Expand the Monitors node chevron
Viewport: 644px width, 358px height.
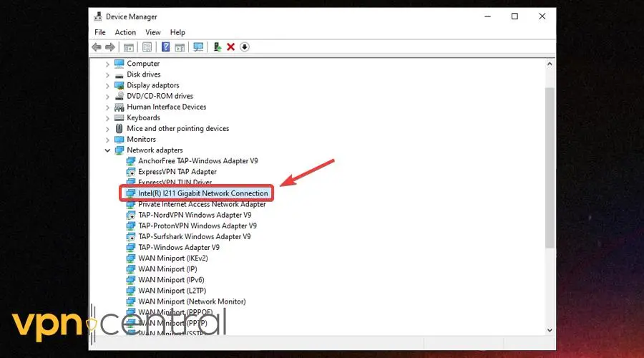point(107,140)
